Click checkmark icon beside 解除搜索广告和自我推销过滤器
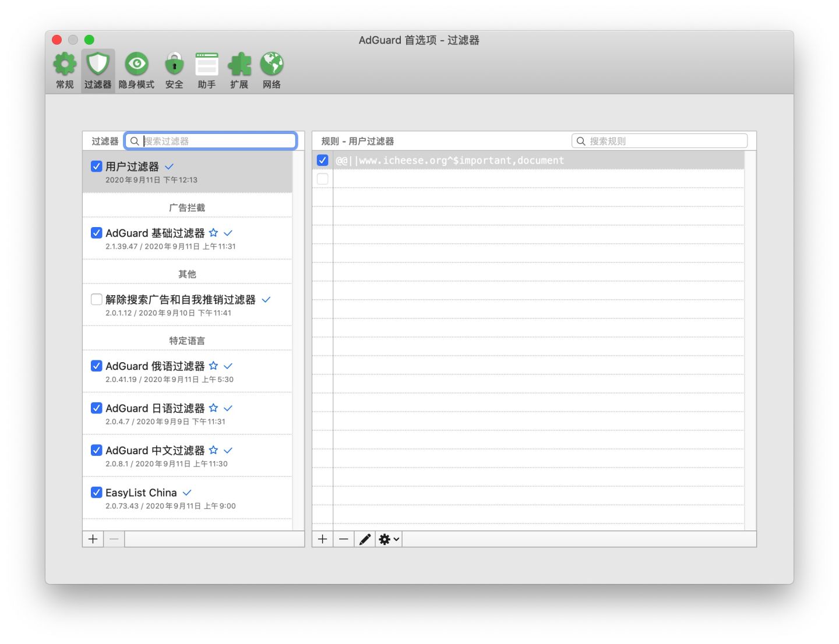This screenshot has width=839, height=644. (x=266, y=300)
